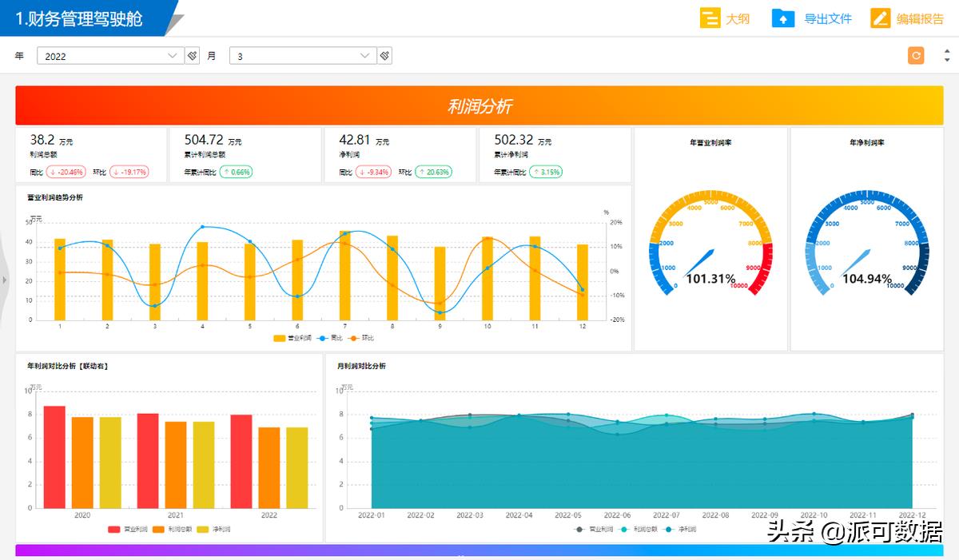Click the 1.财务管理驾驶舱 title tab
This screenshot has height=560, width=959.
pos(80,18)
